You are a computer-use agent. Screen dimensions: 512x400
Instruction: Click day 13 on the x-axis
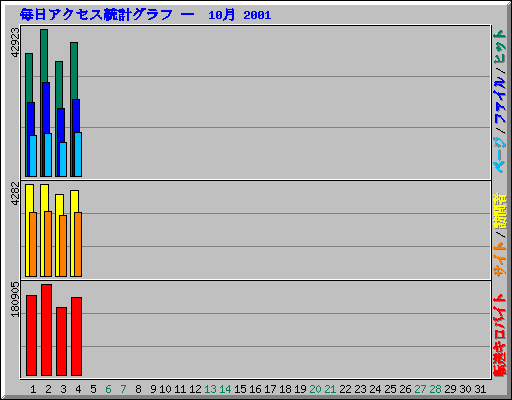click(x=210, y=389)
